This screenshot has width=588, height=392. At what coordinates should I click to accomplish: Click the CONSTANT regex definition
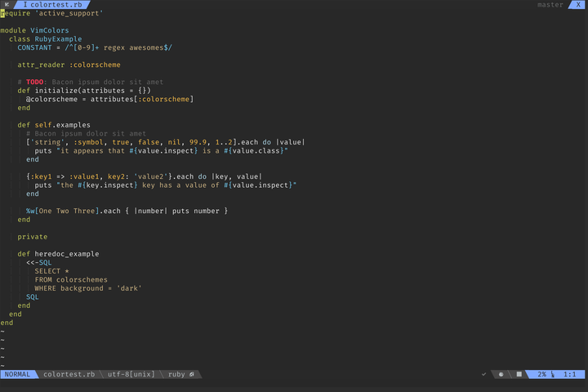[95, 47]
